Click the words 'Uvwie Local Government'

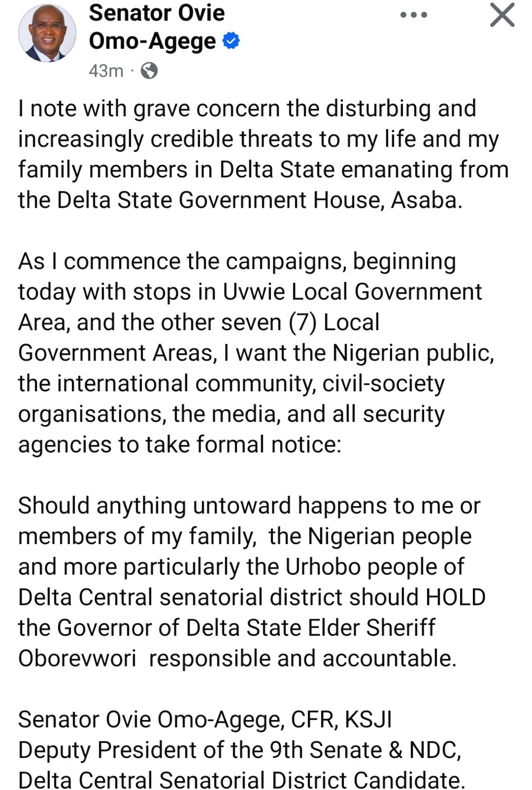click(x=352, y=292)
